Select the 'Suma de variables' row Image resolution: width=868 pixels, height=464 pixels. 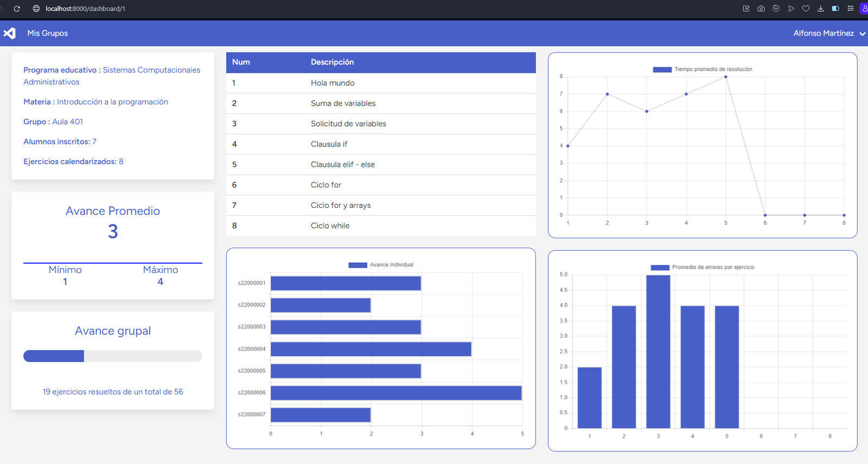click(381, 104)
